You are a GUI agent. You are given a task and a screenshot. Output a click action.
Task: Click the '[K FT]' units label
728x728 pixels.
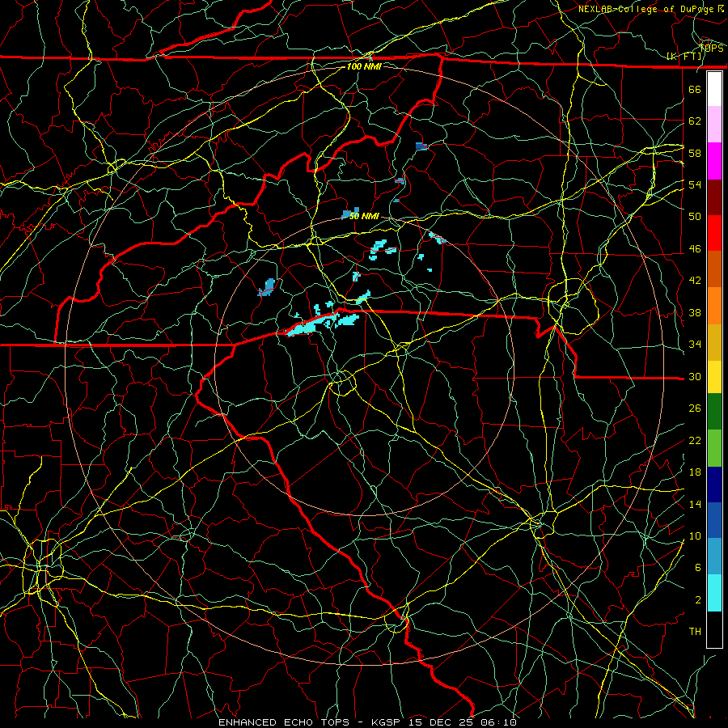point(684,56)
